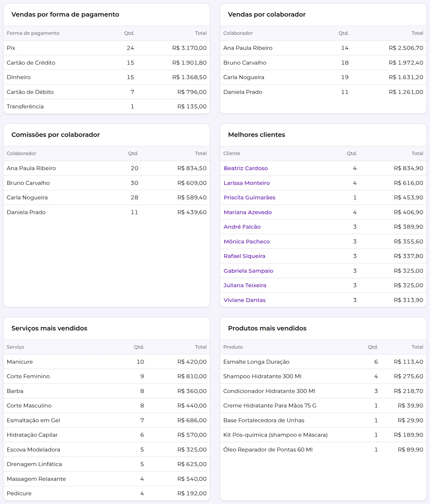Click the Esmalte Longa Duração product
The width and height of the screenshot is (430, 504).
256,362
